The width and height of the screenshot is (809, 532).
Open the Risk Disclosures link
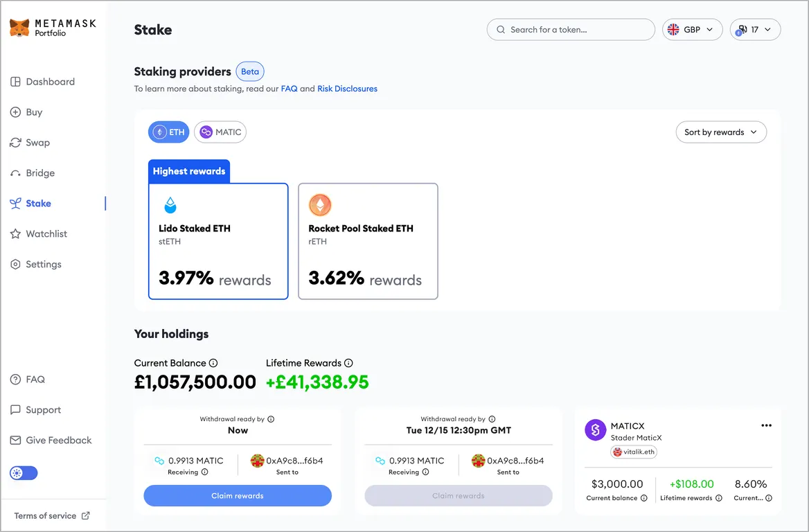[347, 89]
